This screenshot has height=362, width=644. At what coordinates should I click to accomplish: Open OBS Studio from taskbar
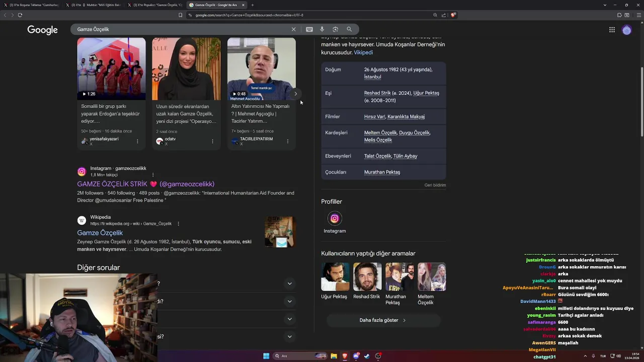pos(378,356)
